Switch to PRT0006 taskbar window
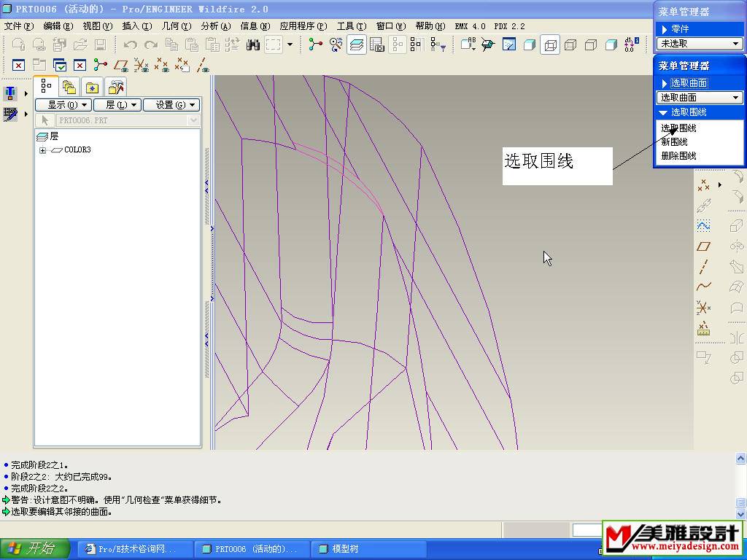The width and height of the screenshot is (747, 560). pyautogui.click(x=252, y=549)
